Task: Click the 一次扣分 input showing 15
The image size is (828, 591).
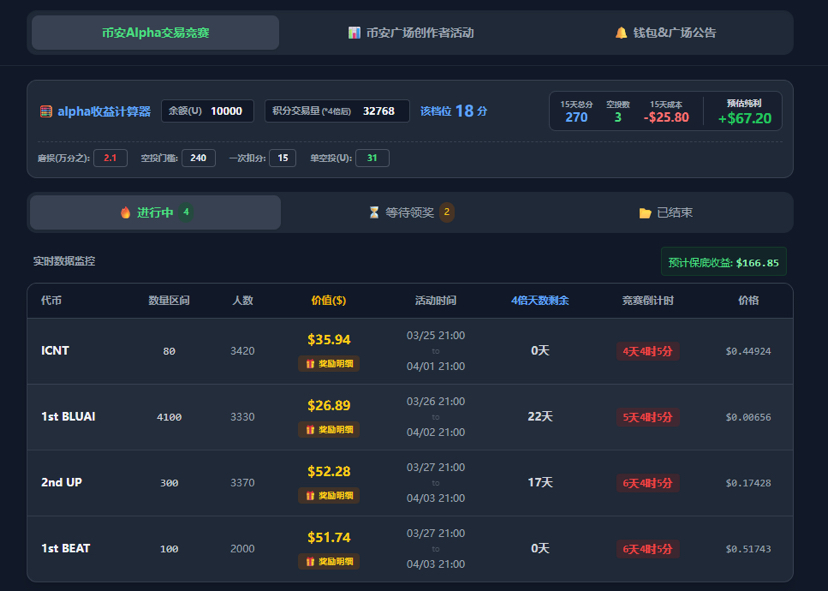Action: tap(283, 158)
